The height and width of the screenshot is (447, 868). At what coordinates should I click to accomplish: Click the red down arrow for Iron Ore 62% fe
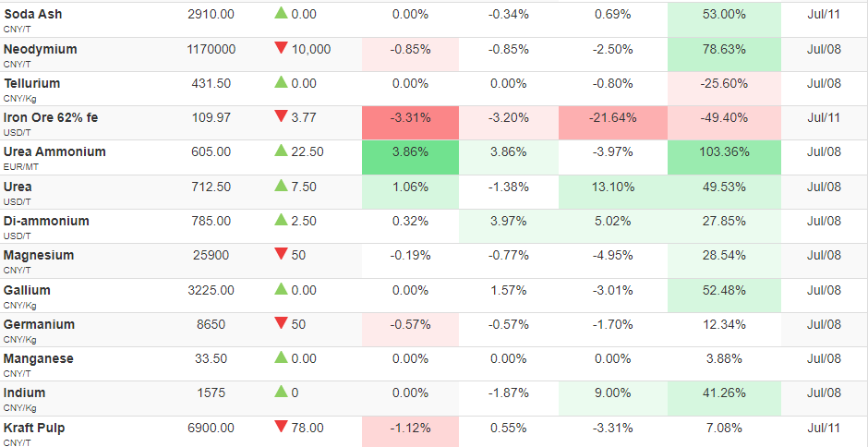click(282, 116)
